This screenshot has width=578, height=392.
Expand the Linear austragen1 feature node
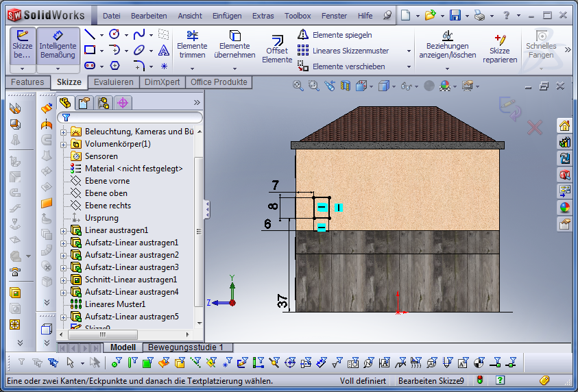(x=64, y=230)
